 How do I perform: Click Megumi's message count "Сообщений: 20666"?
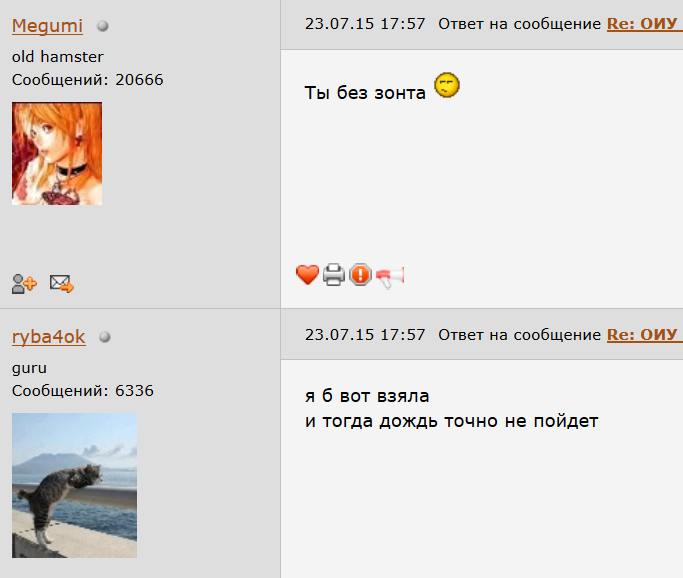(x=88, y=80)
